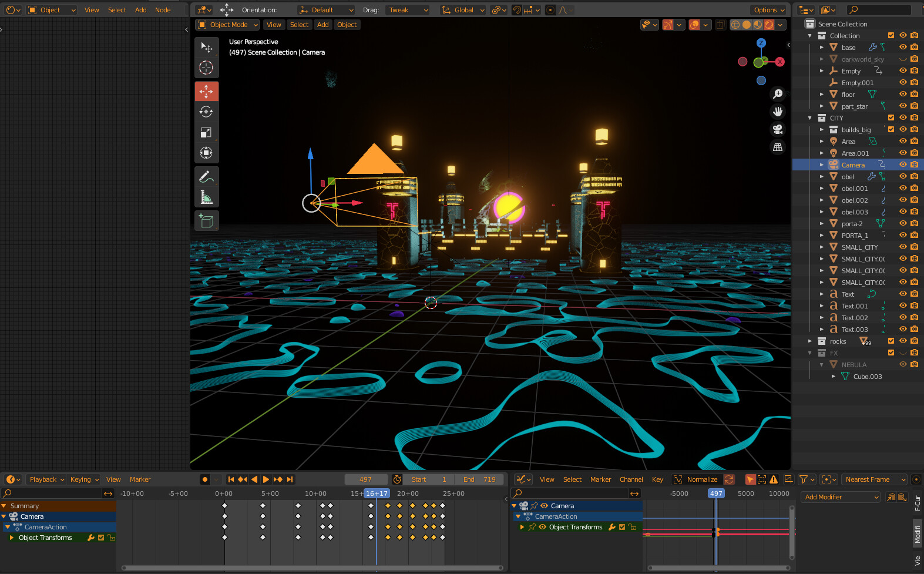Play animation in reverse
The height and width of the screenshot is (574, 924).
(254, 479)
